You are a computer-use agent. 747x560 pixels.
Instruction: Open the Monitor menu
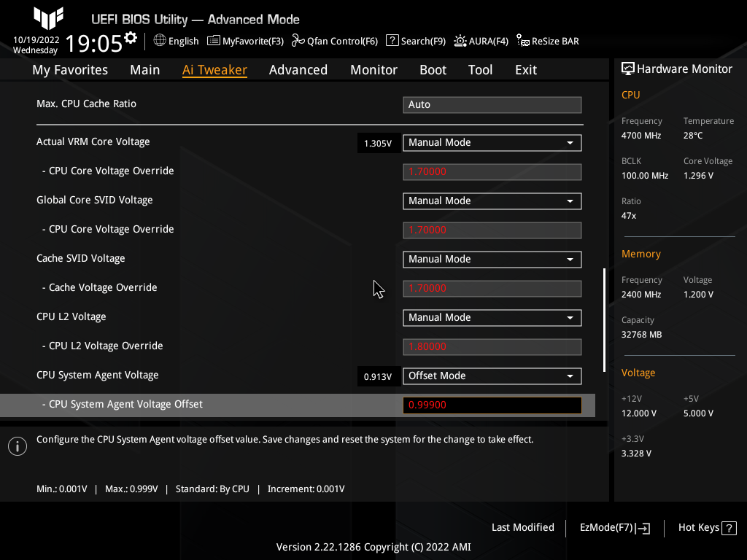click(373, 69)
